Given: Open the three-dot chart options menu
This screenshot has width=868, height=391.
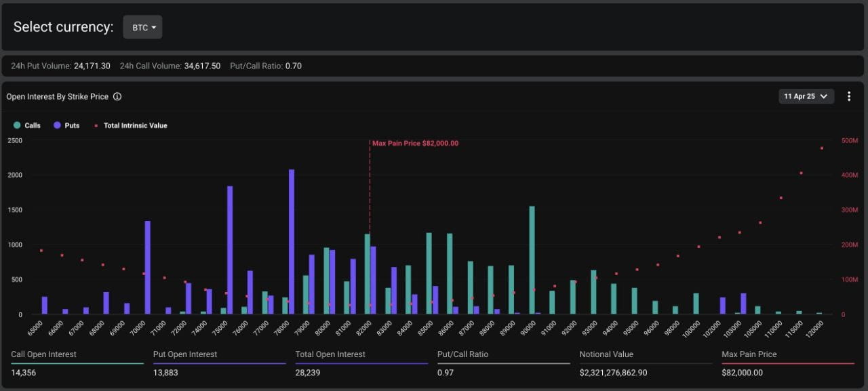Looking at the screenshot, I should 849,96.
